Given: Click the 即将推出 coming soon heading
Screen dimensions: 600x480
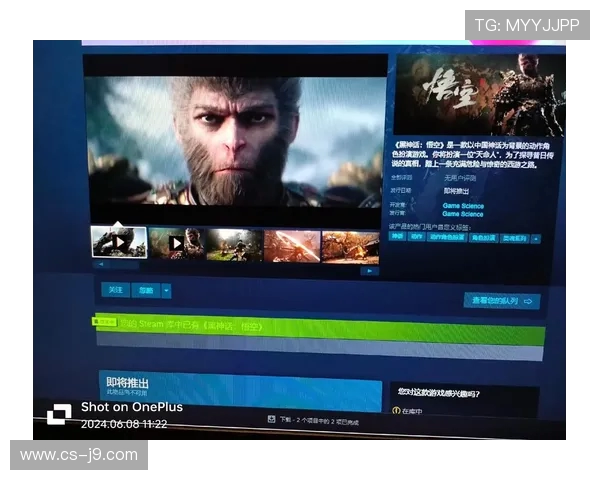Looking at the screenshot, I should click(127, 383).
